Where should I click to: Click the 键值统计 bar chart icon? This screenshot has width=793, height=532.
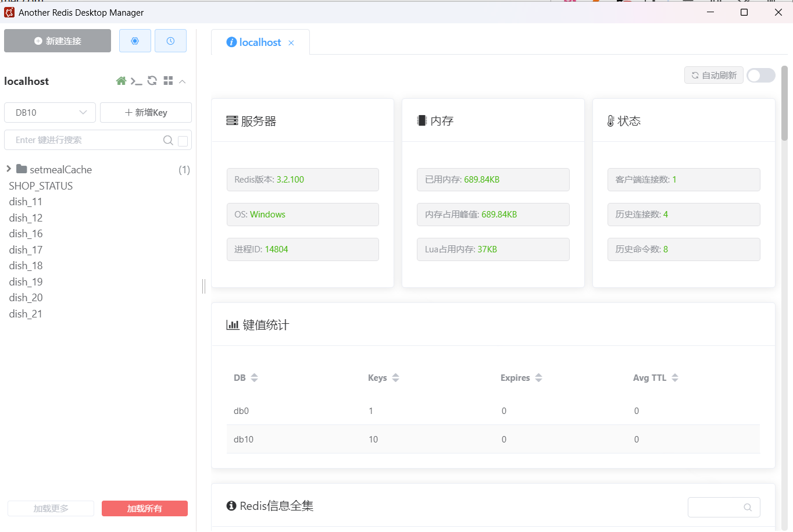tap(233, 325)
